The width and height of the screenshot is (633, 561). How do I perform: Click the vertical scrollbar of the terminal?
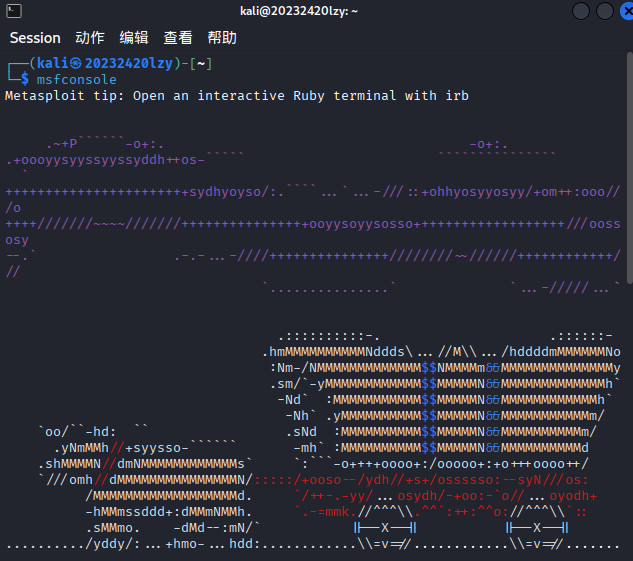(629, 167)
